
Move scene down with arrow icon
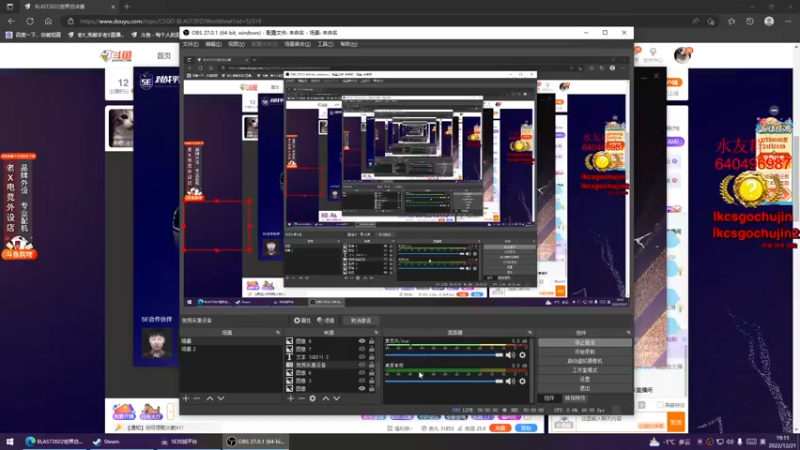point(221,398)
